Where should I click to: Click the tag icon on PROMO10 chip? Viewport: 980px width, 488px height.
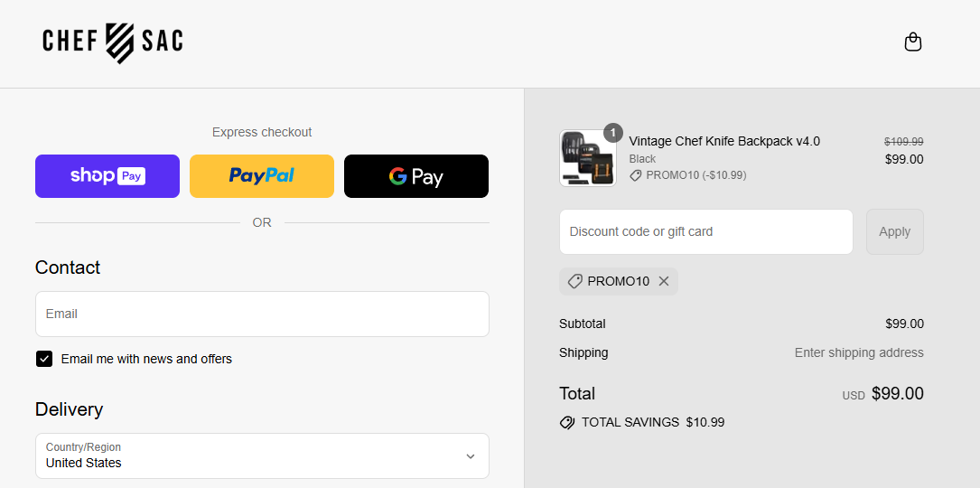click(x=575, y=282)
